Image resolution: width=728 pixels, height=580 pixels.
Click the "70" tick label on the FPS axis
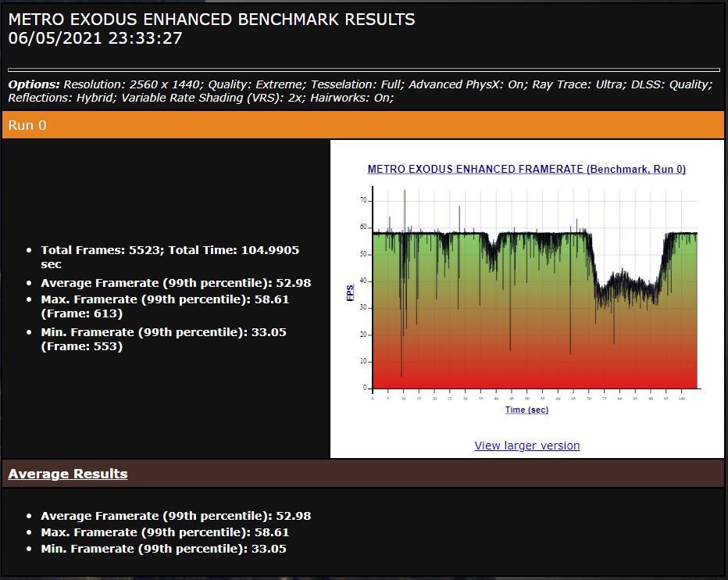363,200
